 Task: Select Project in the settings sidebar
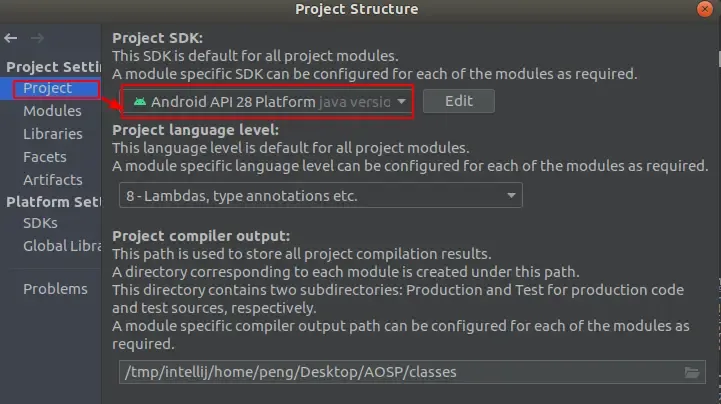click(x=47, y=89)
